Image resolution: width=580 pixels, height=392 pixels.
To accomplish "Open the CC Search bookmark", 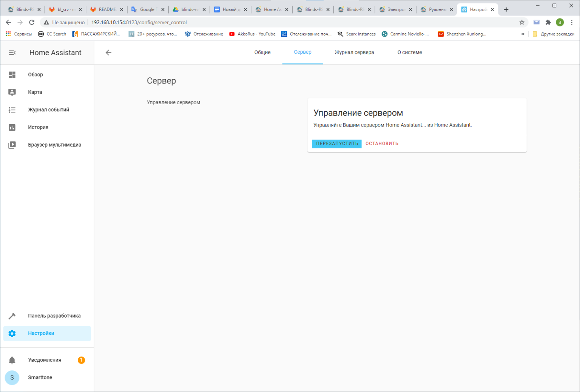I will [52, 34].
